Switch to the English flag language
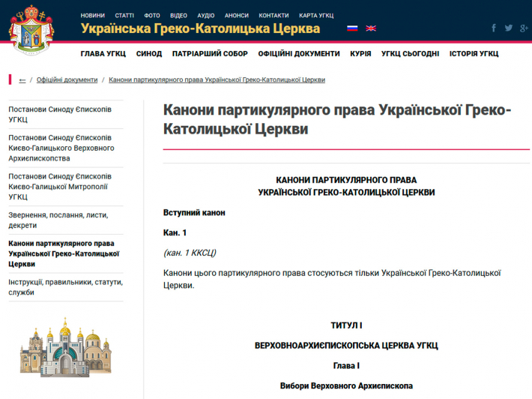The width and height of the screenshot is (532, 399). [370, 28]
